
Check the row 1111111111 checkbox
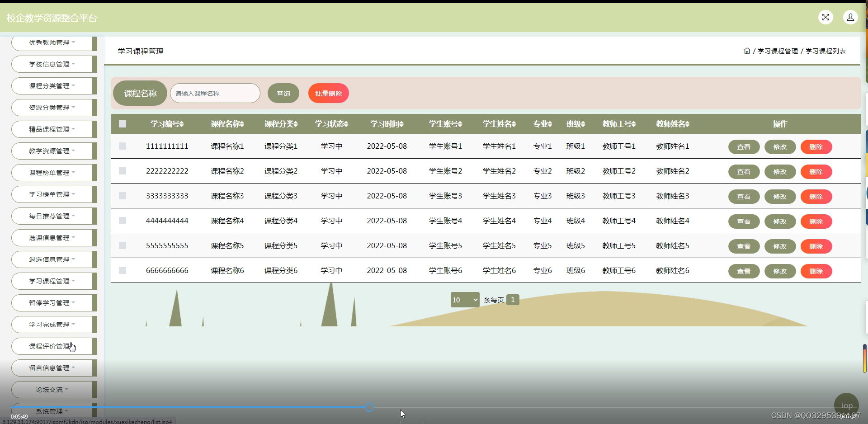pos(123,146)
